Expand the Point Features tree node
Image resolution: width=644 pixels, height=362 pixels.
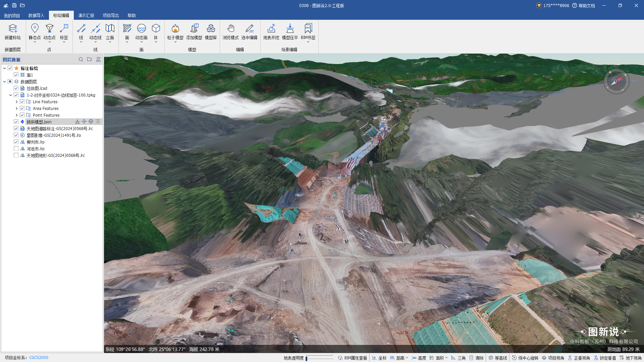click(x=16, y=115)
